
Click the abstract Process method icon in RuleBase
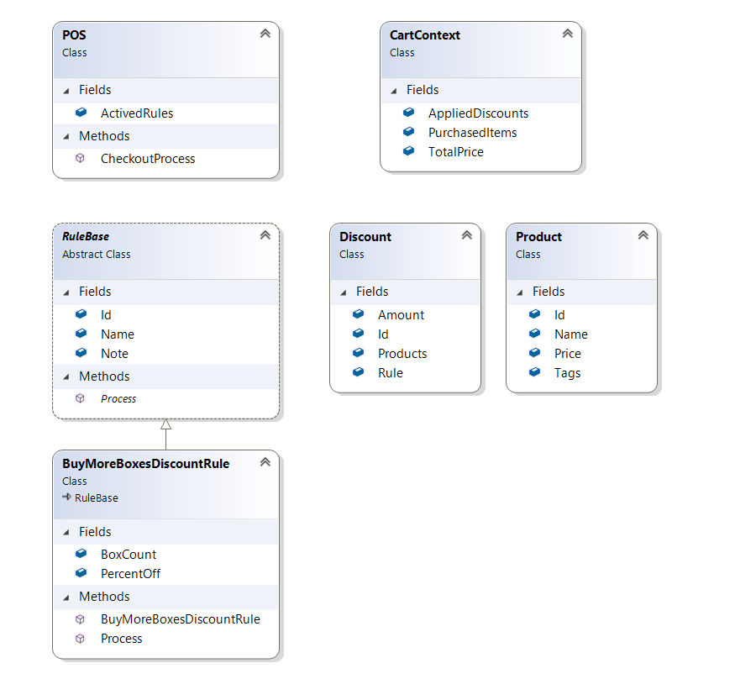pyautogui.click(x=81, y=398)
